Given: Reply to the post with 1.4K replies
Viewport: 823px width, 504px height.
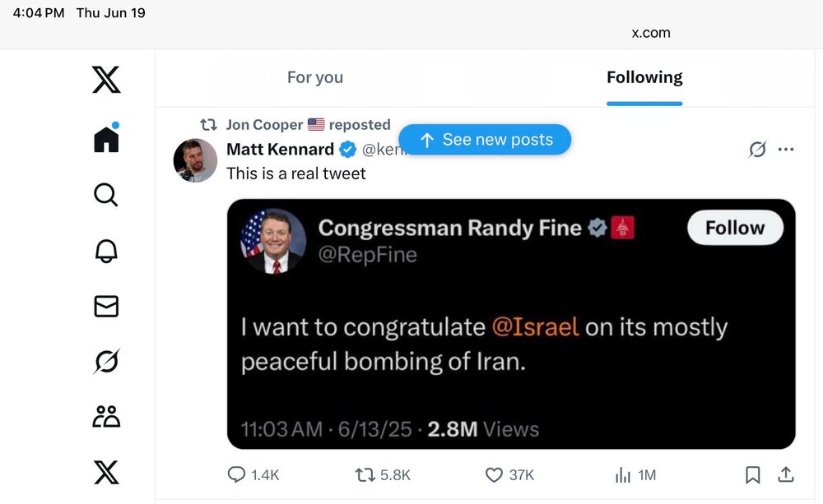Looking at the screenshot, I should coord(236,474).
